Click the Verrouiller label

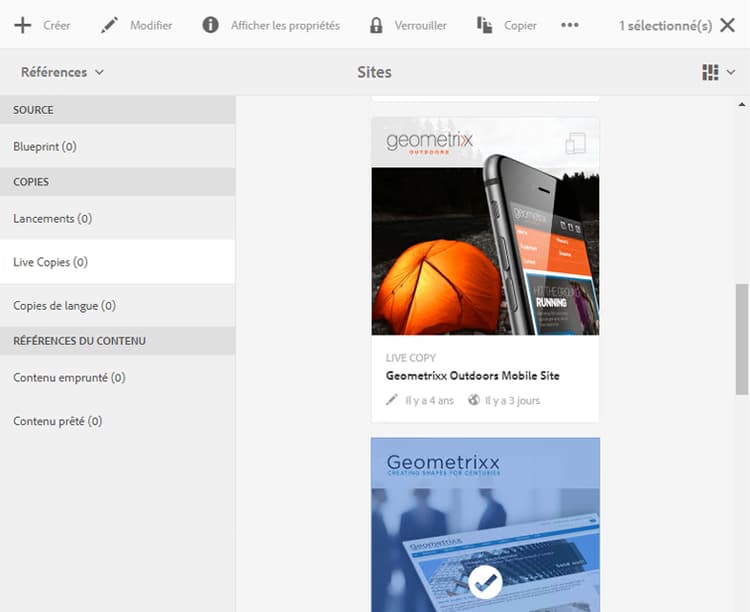coord(420,25)
